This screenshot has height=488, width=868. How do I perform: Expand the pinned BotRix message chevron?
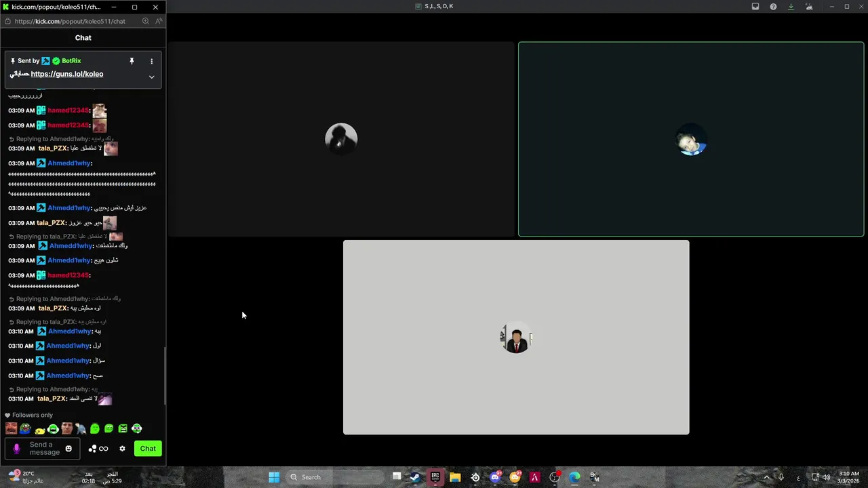coord(151,77)
